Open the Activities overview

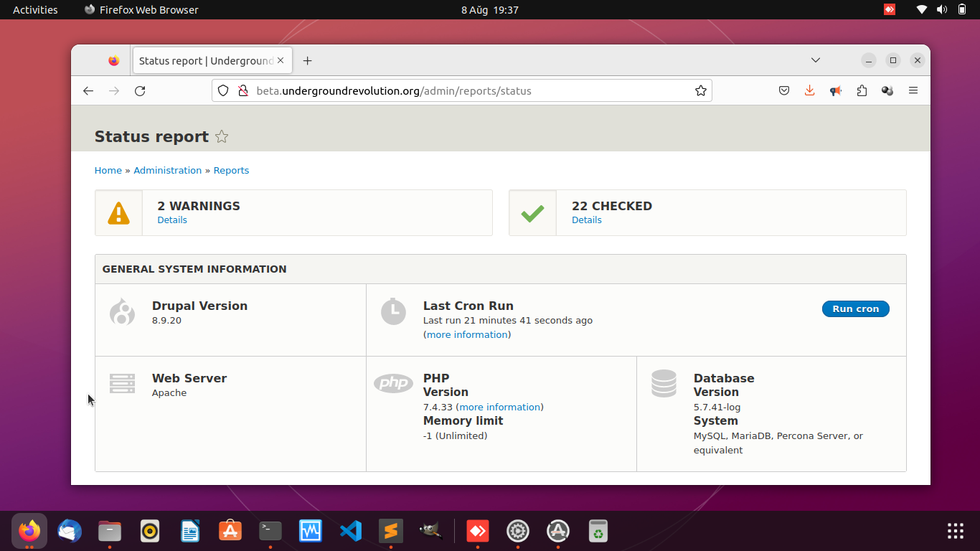tap(35, 10)
